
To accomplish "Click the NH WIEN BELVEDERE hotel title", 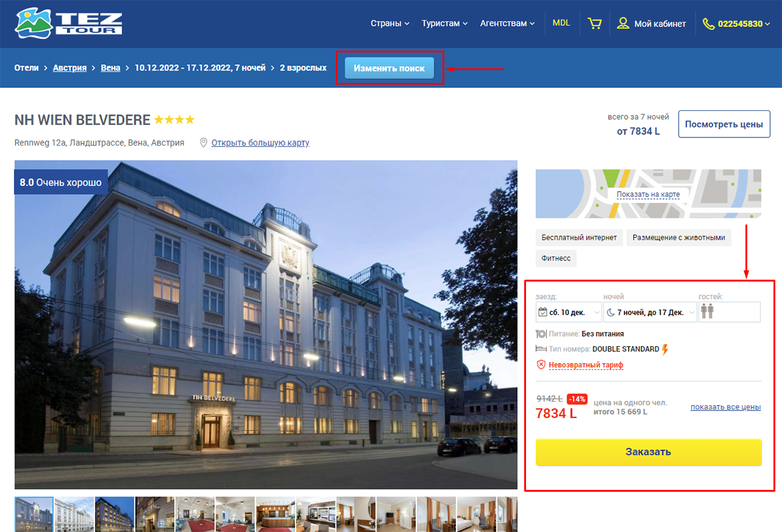I will click(x=83, y=120).
